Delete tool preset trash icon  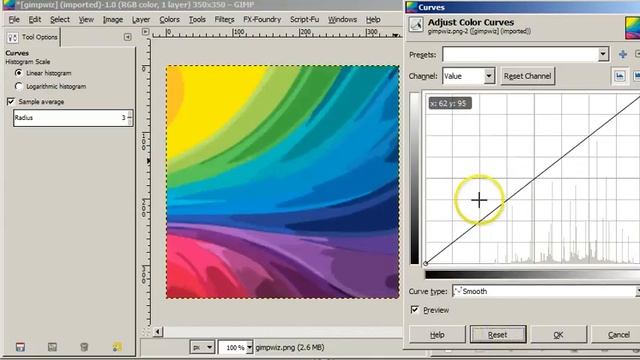(x=84, y=347)
